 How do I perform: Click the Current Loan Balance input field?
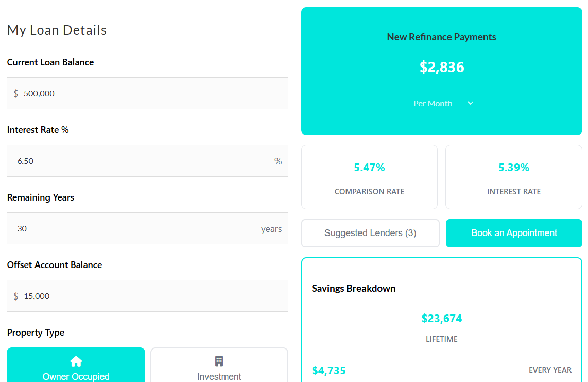147,93
